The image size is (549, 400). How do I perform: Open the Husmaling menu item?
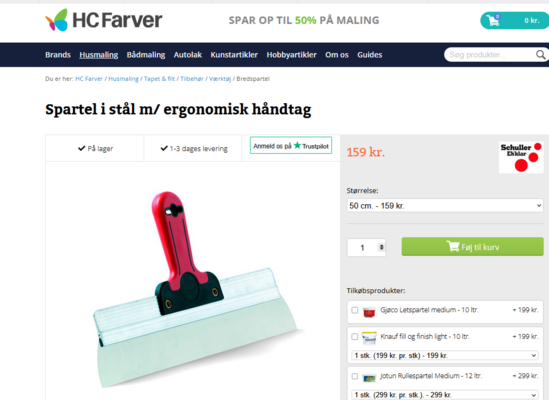pyautogui.click(x=99, y=55)
